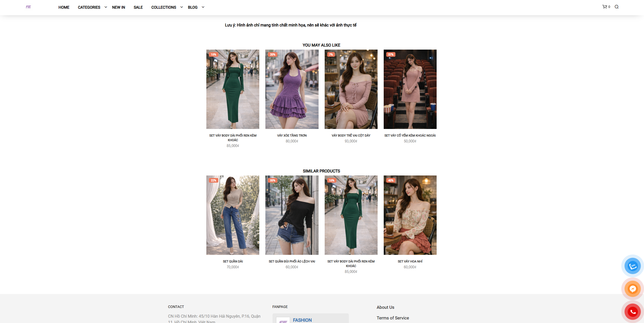Open the Zalo chat floating button
This screenshot has width=644, height=323.
[633, 266]
